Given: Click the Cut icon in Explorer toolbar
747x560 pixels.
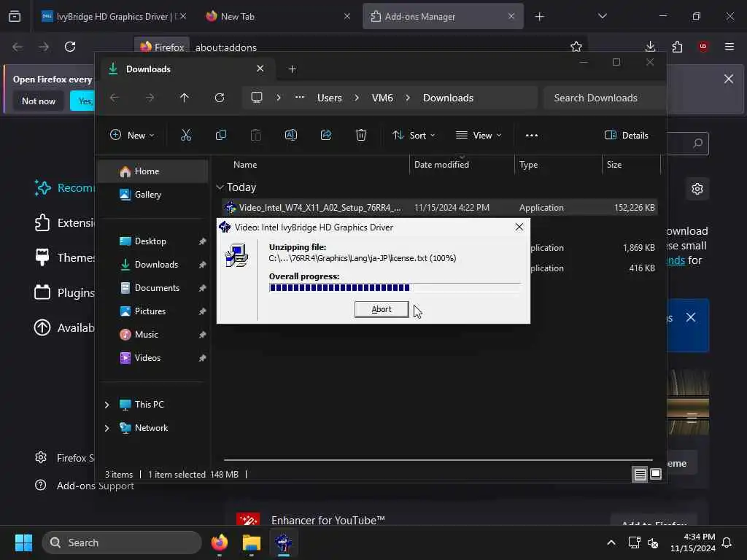Looking at the screenshot, I should pyautogui.click(x=186, y=135).
